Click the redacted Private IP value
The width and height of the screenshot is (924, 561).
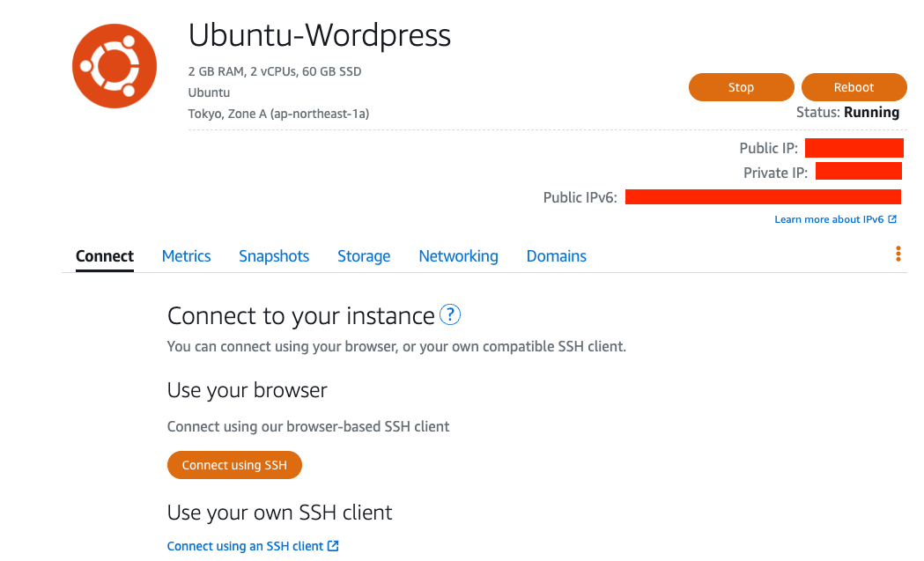(x=858, y=172)
